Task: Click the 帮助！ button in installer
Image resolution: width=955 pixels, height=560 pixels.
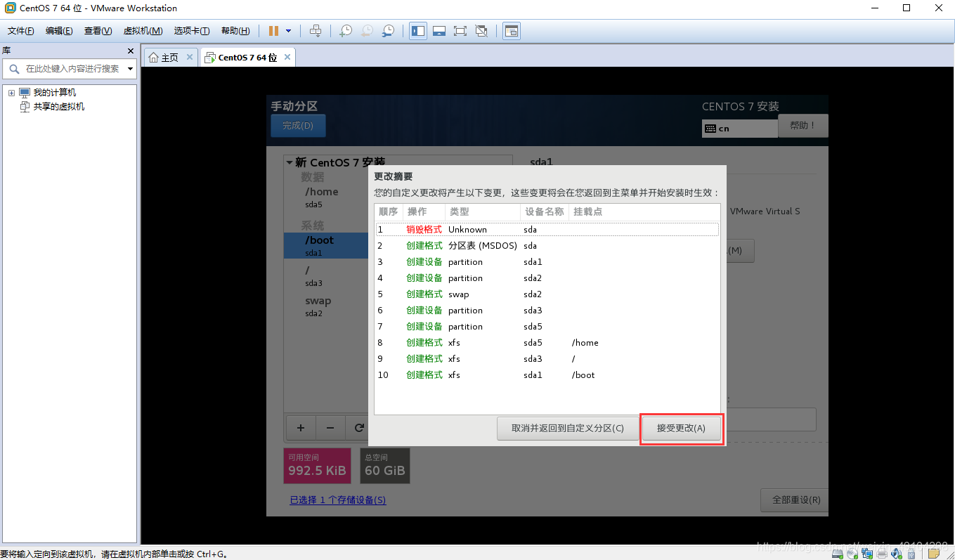Action: tap(803, 126)
